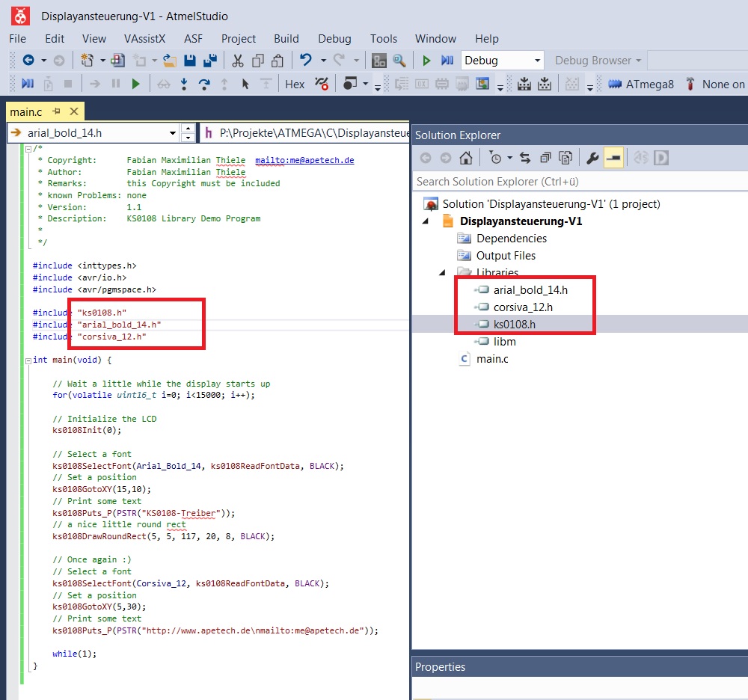Save the current file with single disk icon
The height and width of the screenshot is (700, 748).
click(x=190, y=60)
